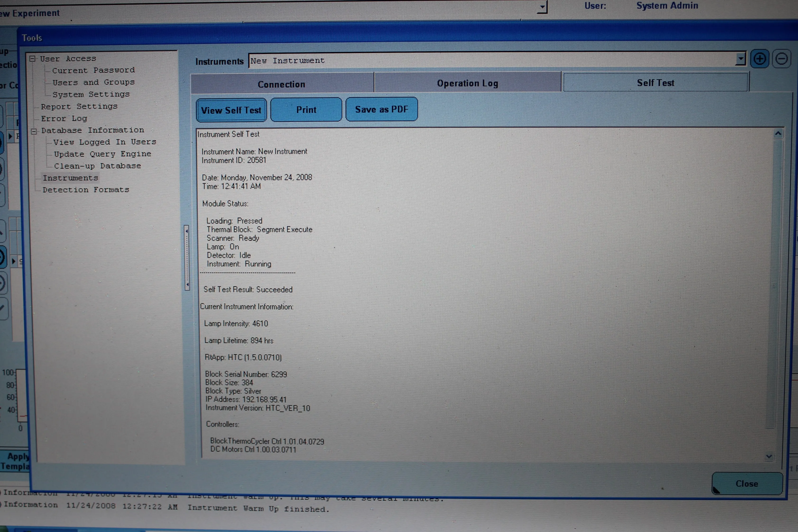
Task: Select Users and Groups tree item
Action: (93, 82)
